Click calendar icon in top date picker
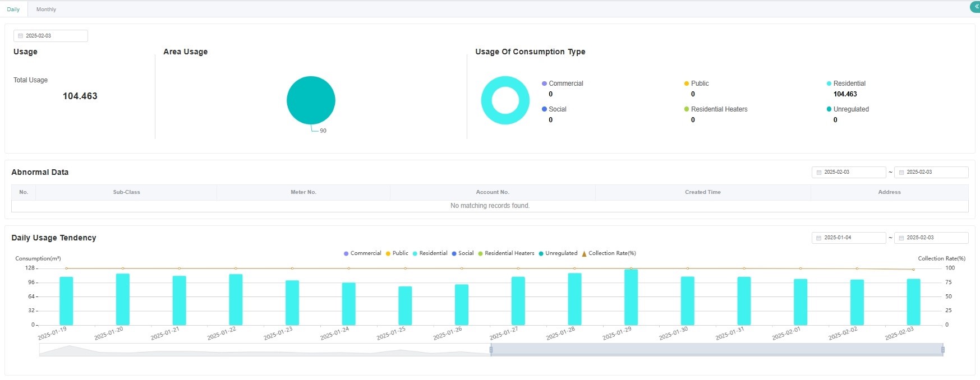The image size is (980, 380). (21, 36)
